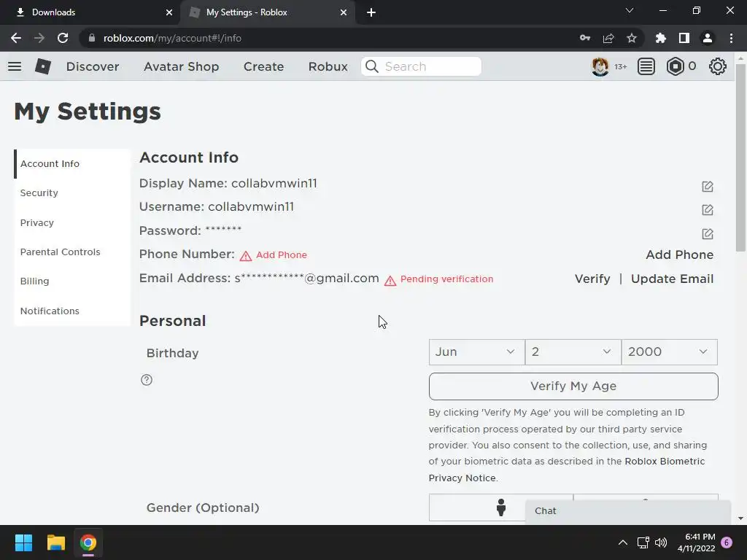
Task: Open the Security settings tab
Action: [72, 192]
